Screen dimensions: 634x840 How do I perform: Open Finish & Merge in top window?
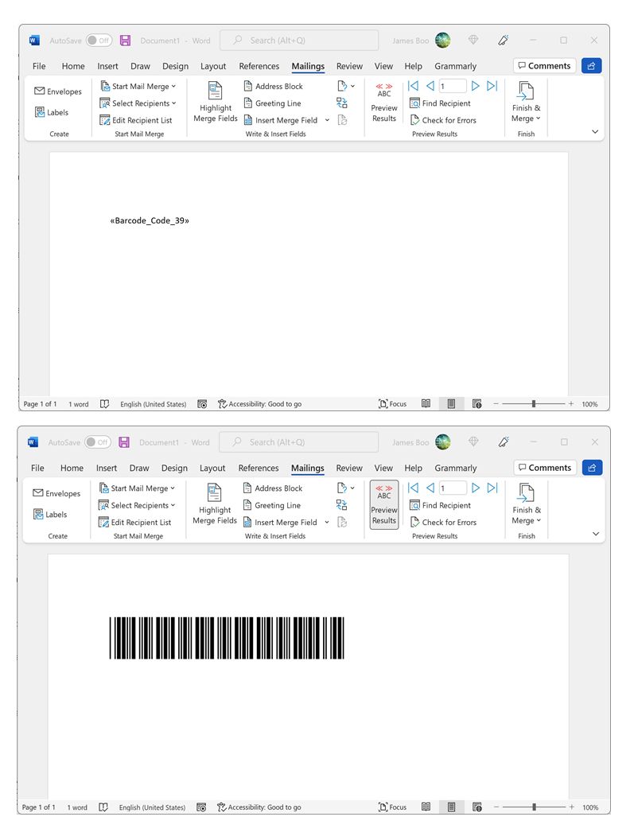coord(526,103)
